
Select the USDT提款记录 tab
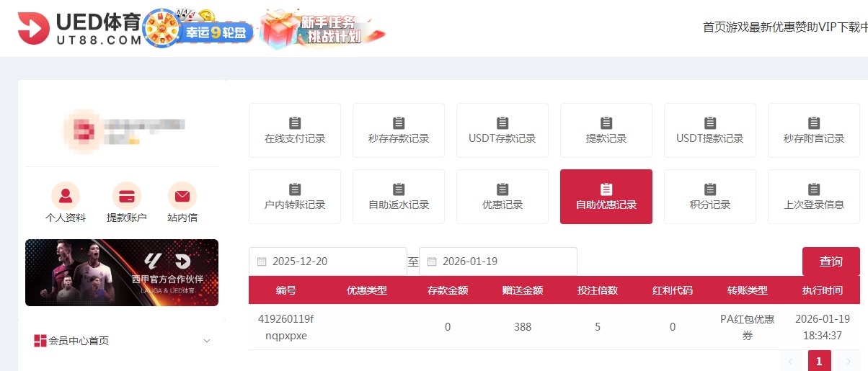[x=710, y=130]
